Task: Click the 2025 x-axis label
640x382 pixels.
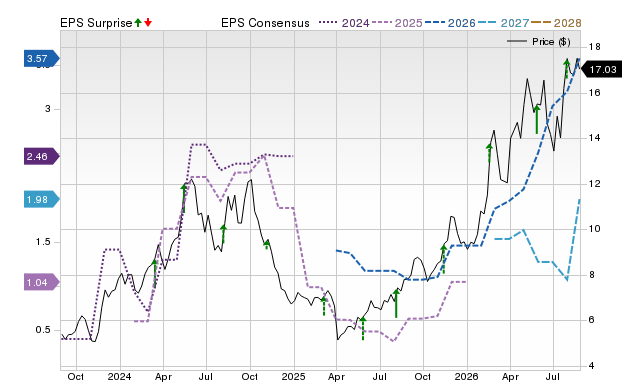Action: 293,376
